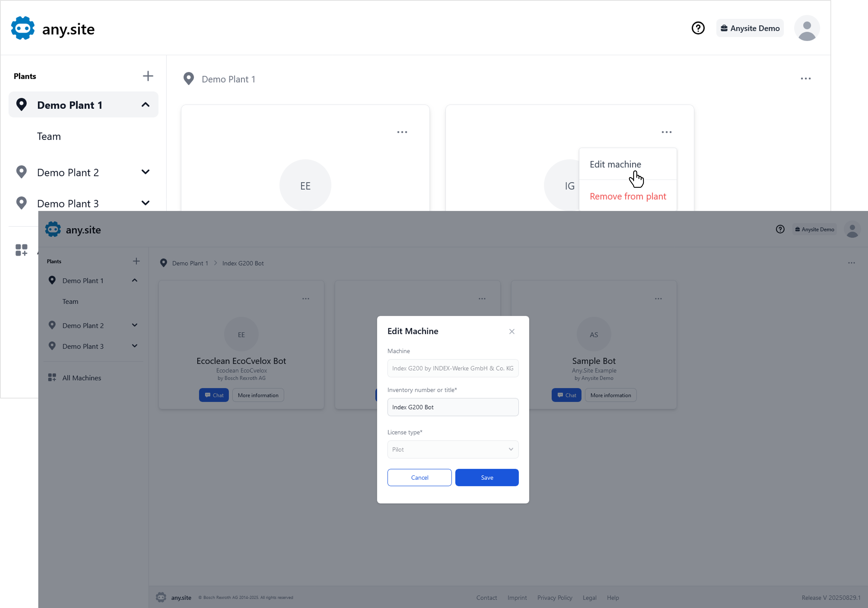Click the Inventory number or title input field
Screen dimensions: 868x608
[x=453, y=407]
